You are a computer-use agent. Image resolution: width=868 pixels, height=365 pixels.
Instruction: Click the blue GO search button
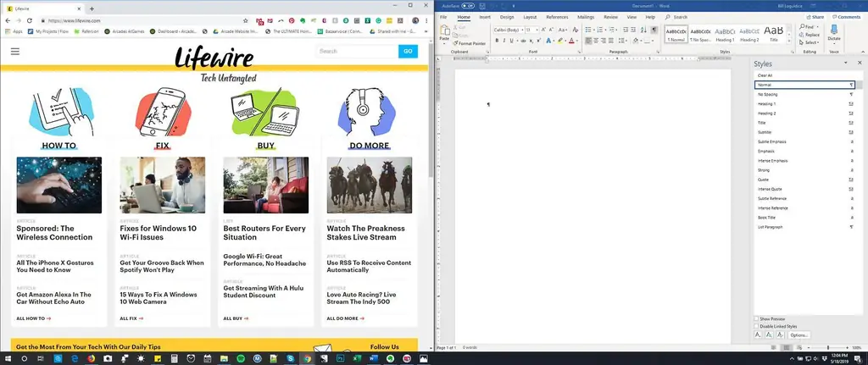(408, 52)
